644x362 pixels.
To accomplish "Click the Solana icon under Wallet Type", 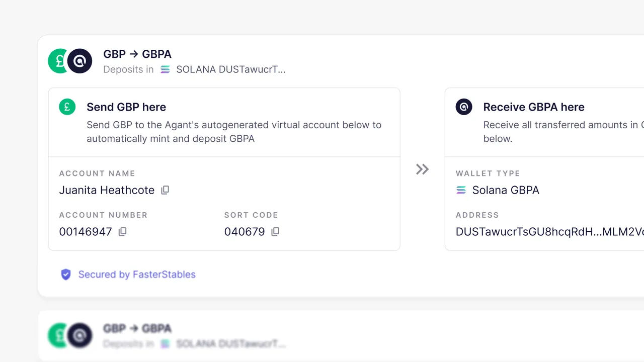I will click(x=461, y=190).
